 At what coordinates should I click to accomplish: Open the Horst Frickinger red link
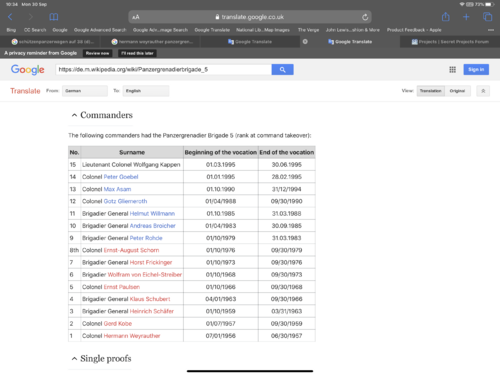pyautogui.click(x=151, y=262)
